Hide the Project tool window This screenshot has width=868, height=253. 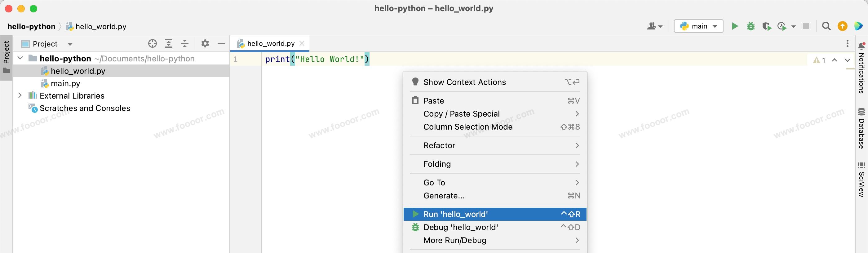pyautogui.click(x=221, y=43)
